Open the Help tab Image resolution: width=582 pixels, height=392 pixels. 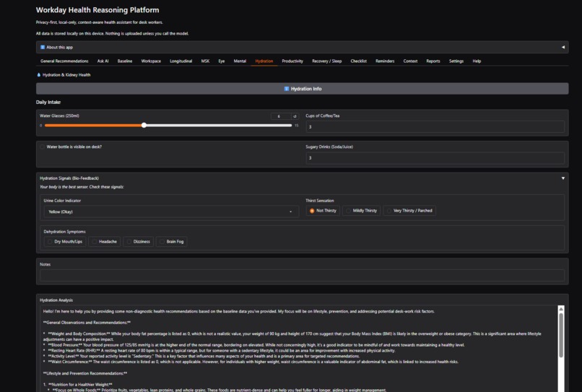pyautogui.click(x=477, y=61)
